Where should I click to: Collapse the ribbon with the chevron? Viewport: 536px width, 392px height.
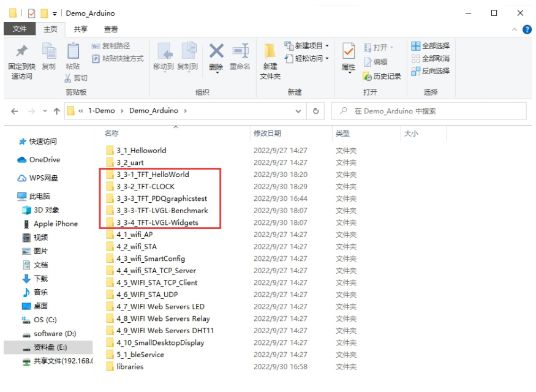click(514, 29)
